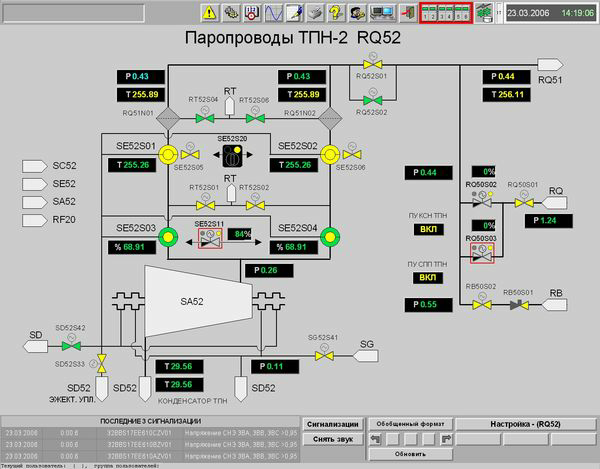Click stop valve SE52S02 yellow circle
The image size is (600, 469).
click(329, 155)
